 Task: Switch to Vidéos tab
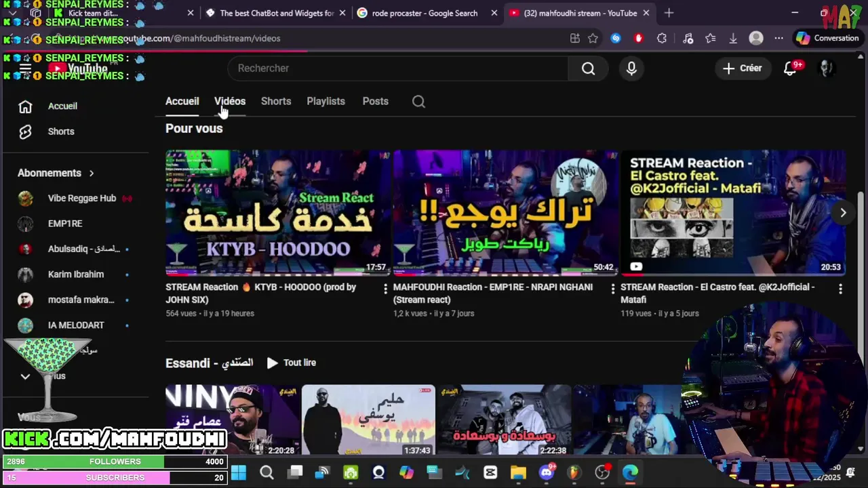click(230, 102)
